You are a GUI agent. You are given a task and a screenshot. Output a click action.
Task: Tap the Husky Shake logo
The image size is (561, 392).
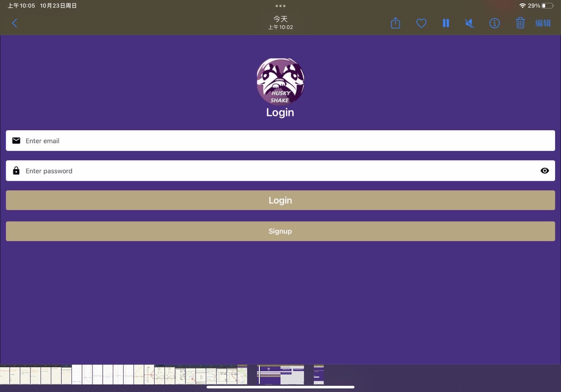tap(280, 81)
